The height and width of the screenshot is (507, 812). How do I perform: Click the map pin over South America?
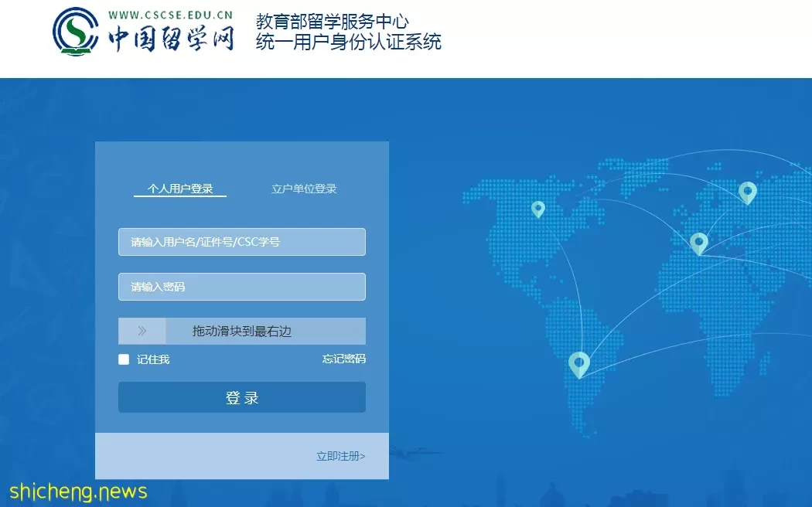(x=579, y=364)
